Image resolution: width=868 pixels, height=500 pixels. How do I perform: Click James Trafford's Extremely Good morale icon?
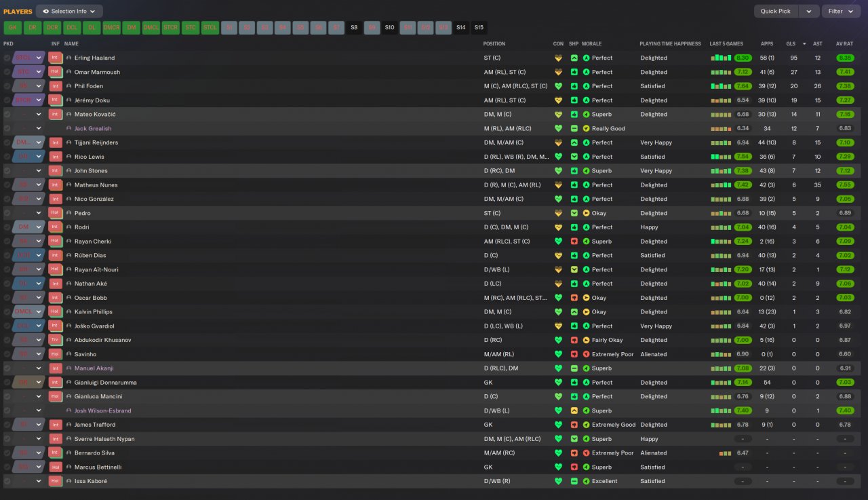click(x=587, y=425)
